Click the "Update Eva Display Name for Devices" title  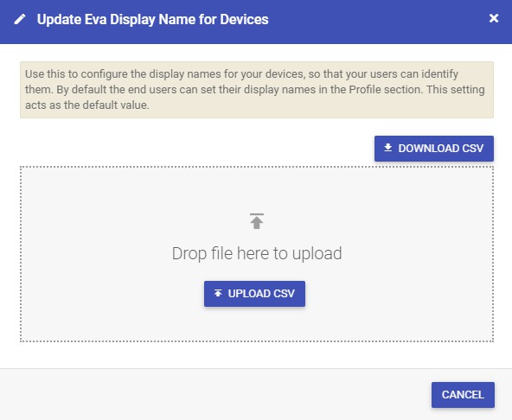coord(153,19)
